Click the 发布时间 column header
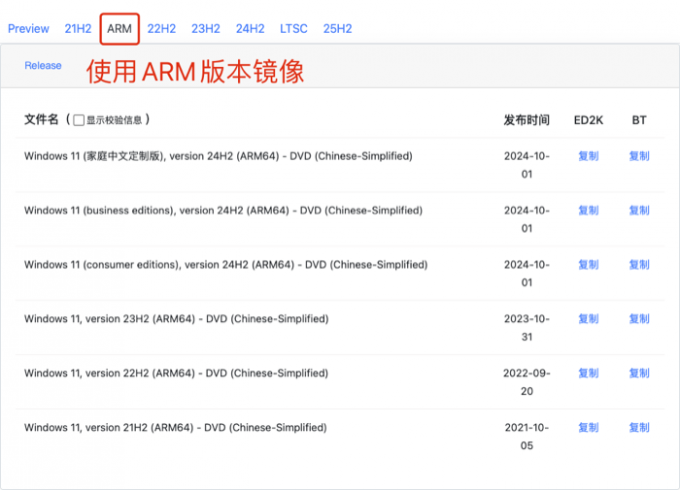 (526, 120)
